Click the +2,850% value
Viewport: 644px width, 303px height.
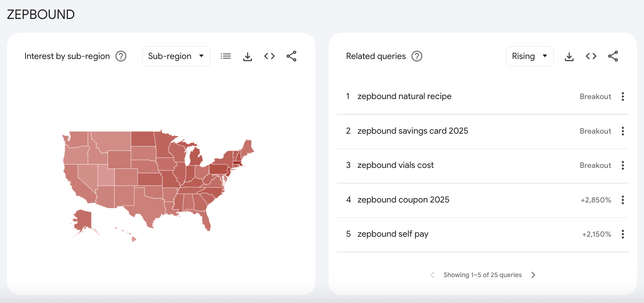596,200
